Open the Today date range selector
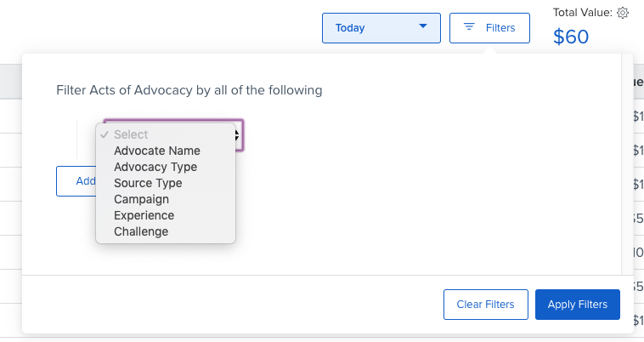Screen dimensions: 644x342 (381, 28)
